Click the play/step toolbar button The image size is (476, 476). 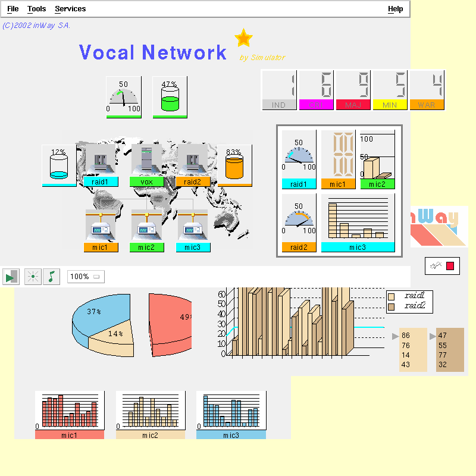pyautogui.click(x=11, y=277)
